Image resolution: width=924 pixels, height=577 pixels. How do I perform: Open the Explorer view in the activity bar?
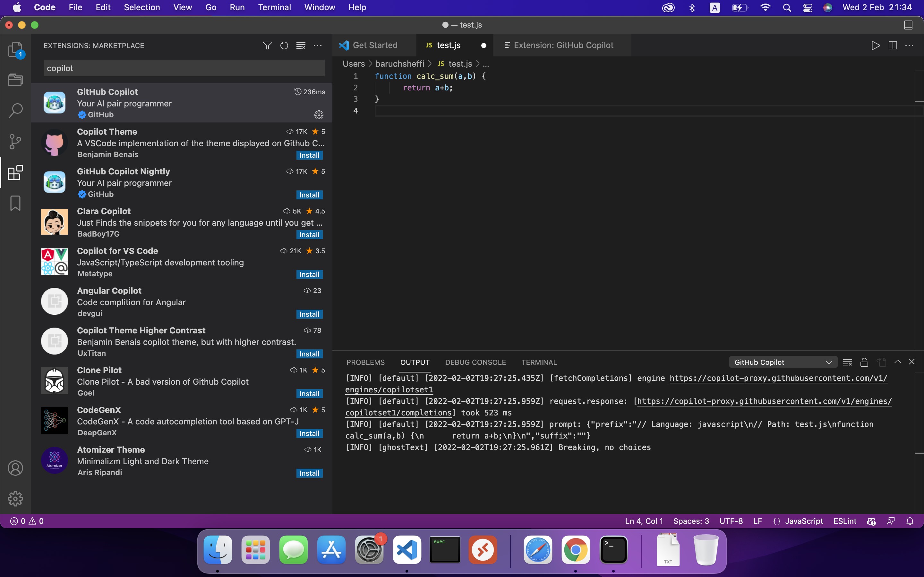[x=15, y=49]
